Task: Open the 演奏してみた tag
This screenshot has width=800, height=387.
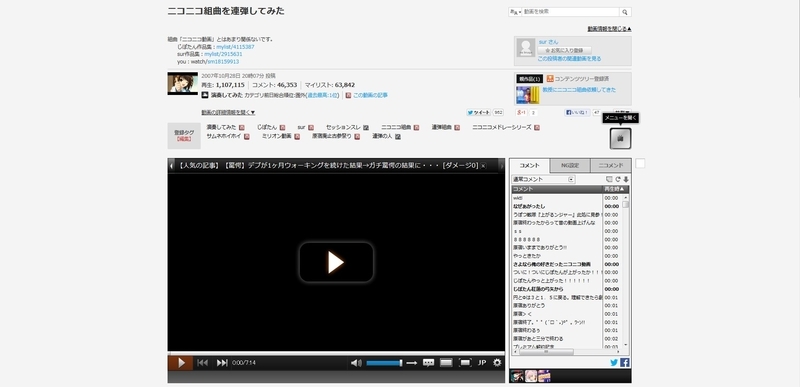Action: (x=221, y=127)
